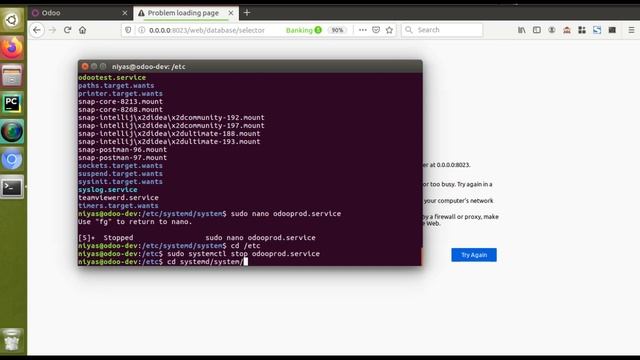The image size is (640, 360).
Task: Close the Problem loading page tab
Action: [x=231, y=13]
